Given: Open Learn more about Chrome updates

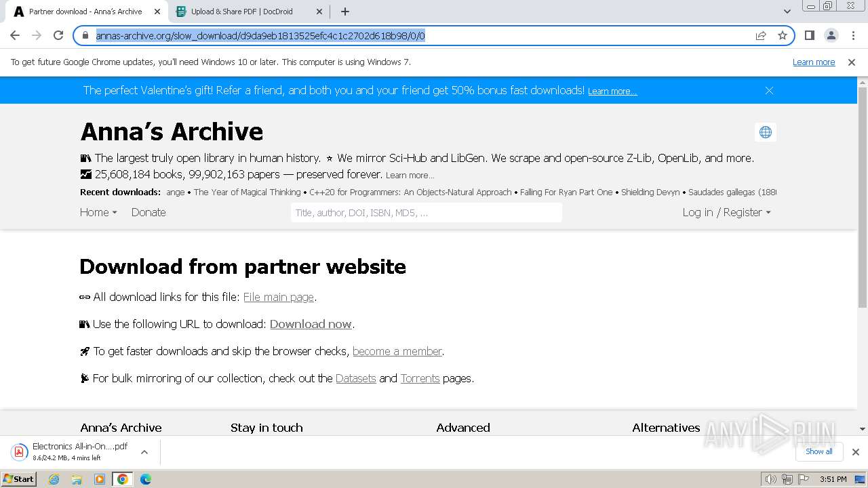Looking at the screenshot, I should (814, 62).
